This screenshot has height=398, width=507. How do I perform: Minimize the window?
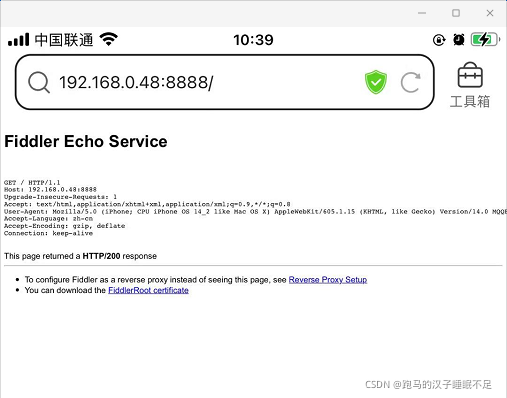pyautogui.click(x=422, y=13)
